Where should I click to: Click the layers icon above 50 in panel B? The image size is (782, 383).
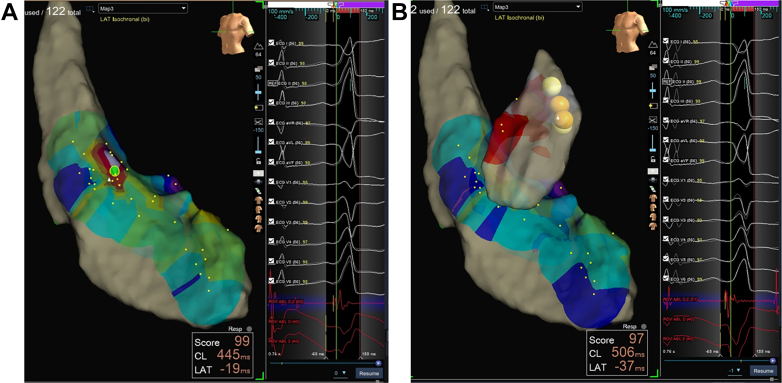[653, 67]
